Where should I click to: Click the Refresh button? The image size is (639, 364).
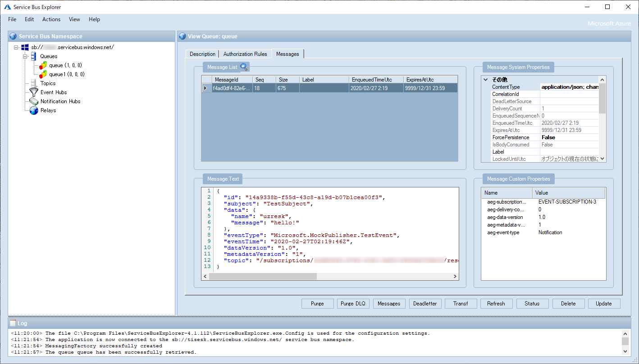(496, 304)
